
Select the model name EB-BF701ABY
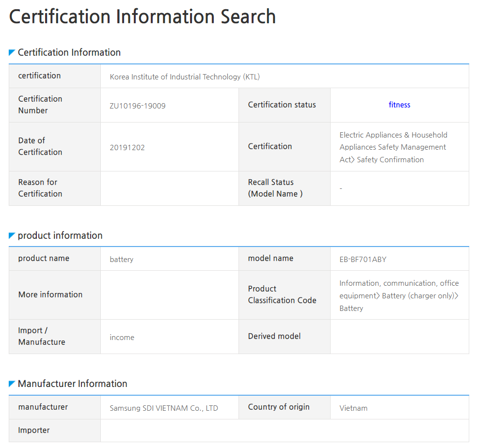(363, 259)
